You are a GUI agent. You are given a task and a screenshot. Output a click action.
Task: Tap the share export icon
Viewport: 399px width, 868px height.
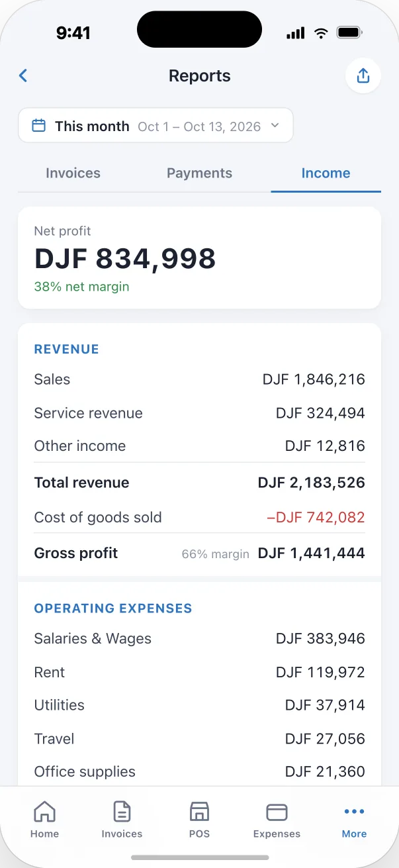(363, 75)
